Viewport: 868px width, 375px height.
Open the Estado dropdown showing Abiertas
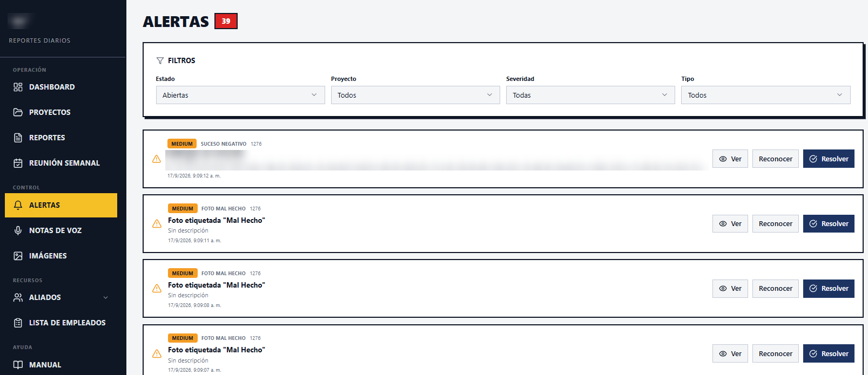[240, 95]
